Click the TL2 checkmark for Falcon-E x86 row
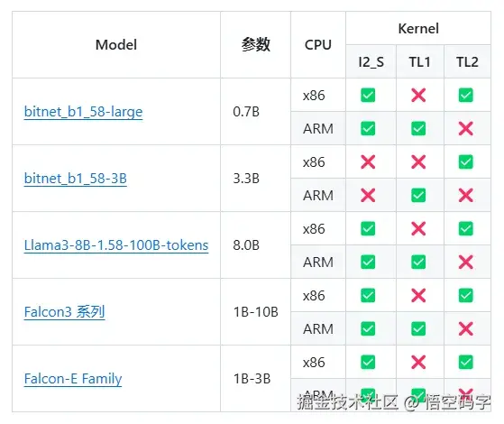Screen dimensions: 504x424 coord(466,363)
